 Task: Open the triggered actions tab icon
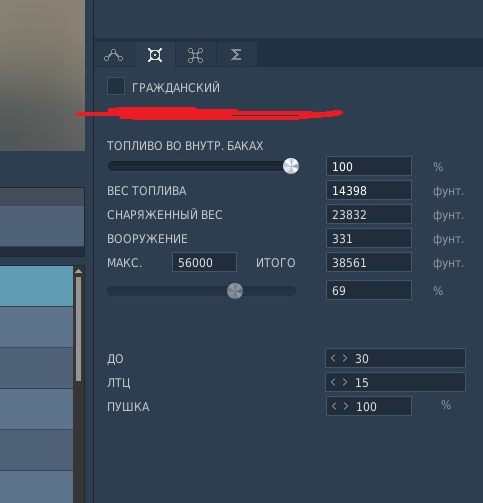(x=196, y=55)
